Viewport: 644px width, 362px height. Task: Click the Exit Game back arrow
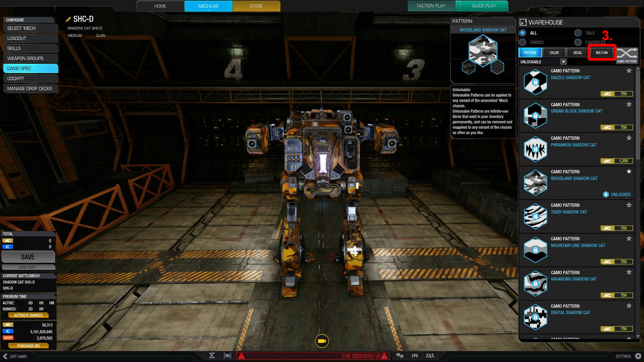tap(5, 356)
